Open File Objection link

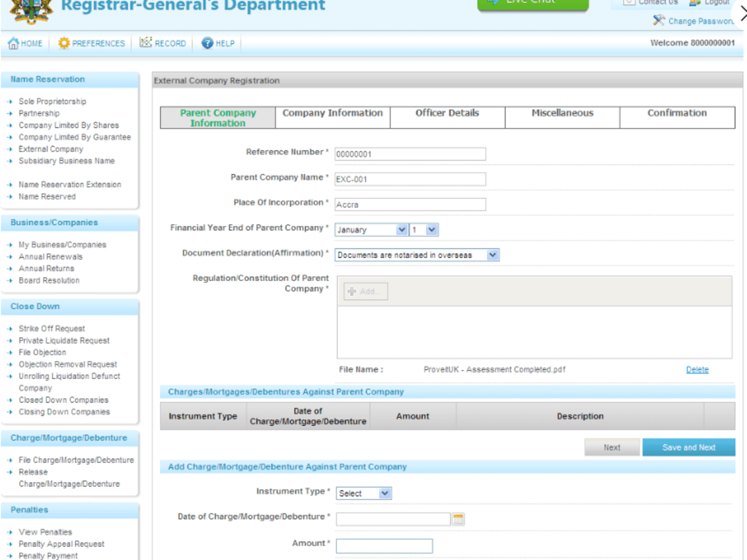click(42, 352)
